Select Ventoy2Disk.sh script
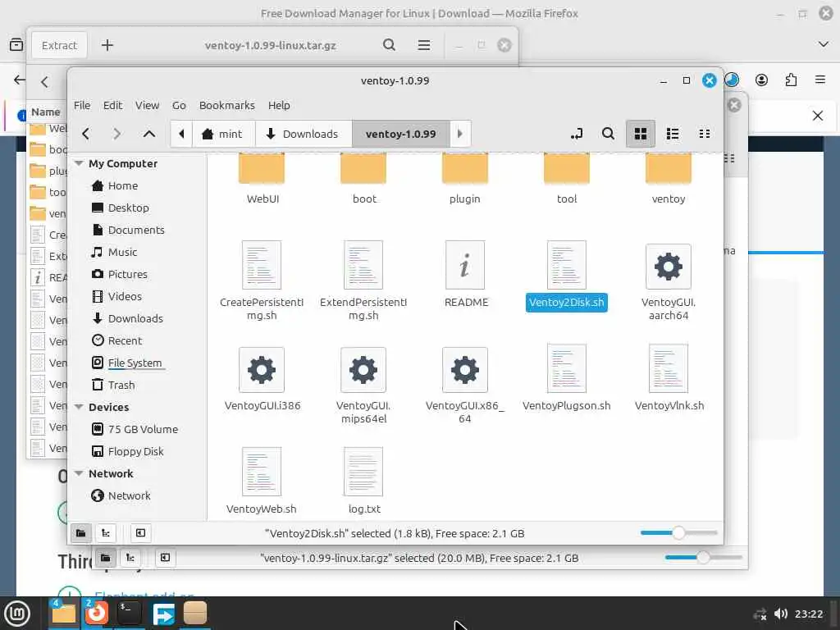The height and width of the screenshot is (630, 840). pos(567,274)
